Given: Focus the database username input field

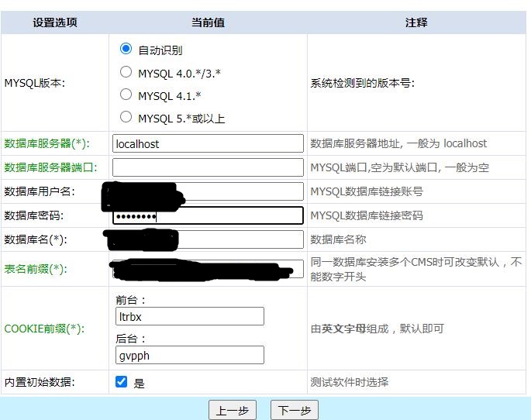Looking at the screenshot, I should 208,191.
